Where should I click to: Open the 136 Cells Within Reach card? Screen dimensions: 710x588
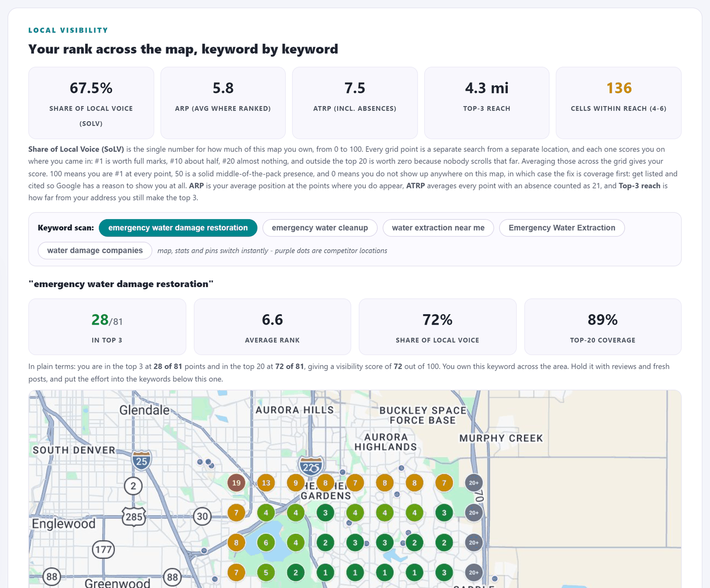coord(619,103)
